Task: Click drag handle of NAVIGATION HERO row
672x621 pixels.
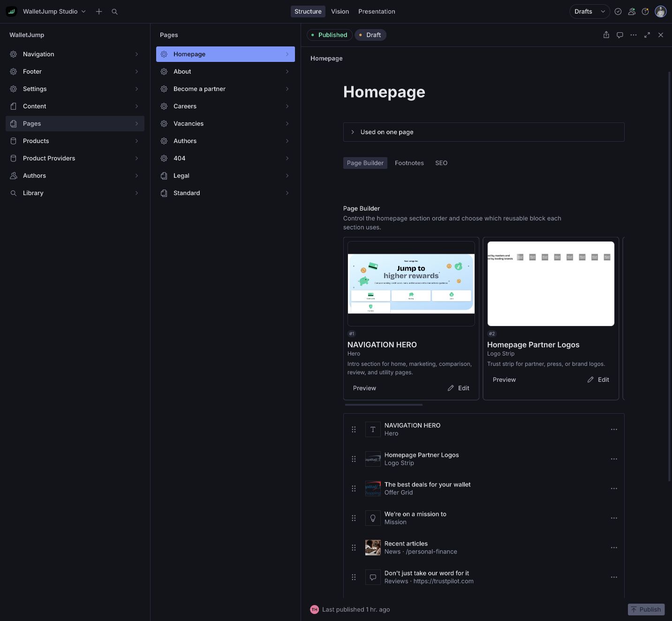Action: 354,429
